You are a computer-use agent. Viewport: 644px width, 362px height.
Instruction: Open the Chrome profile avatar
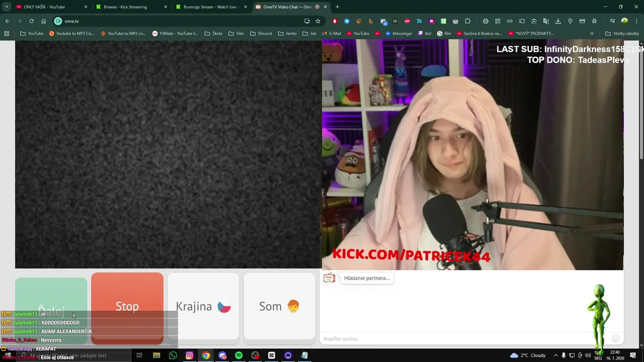point(624,21)
